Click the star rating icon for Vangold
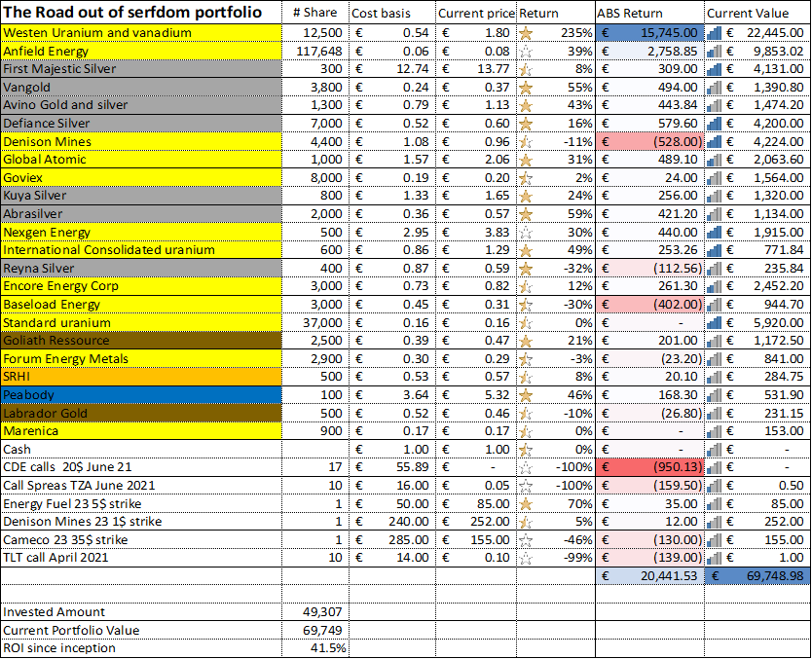812x659 pixels. tap(526, 88)
